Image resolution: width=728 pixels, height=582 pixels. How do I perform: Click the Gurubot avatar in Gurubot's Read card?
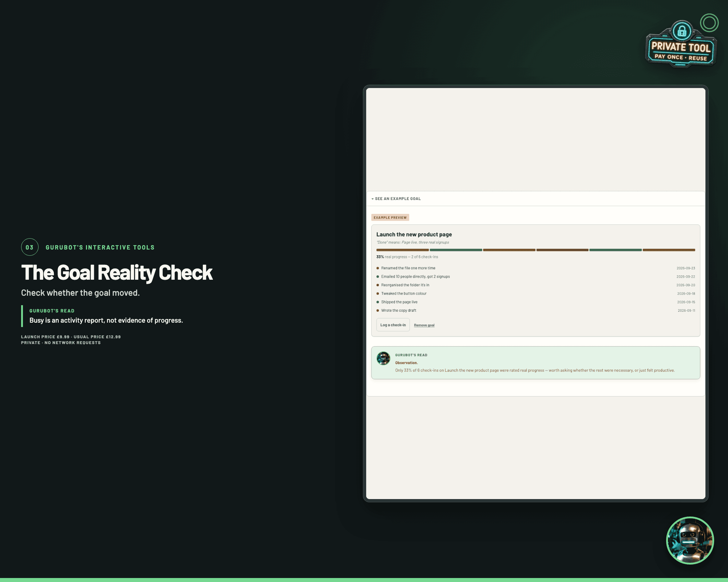tap(383, 358)
